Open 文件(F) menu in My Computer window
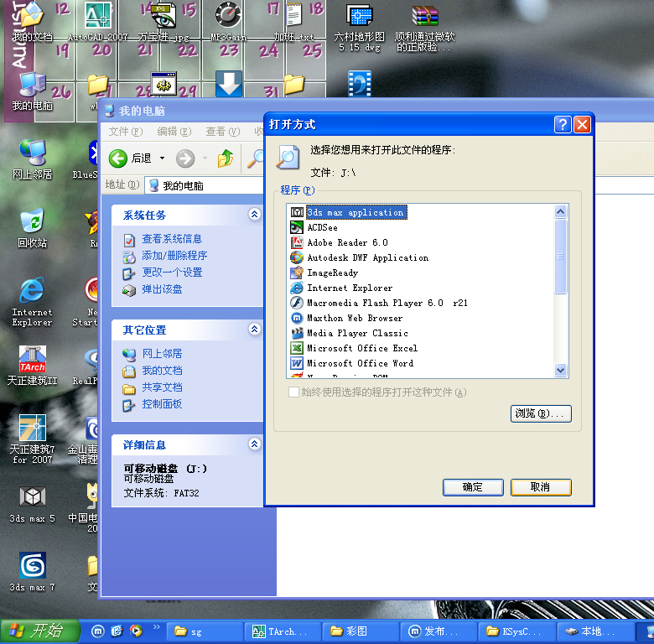Screen dimensions: 654x644 (125, 132)
